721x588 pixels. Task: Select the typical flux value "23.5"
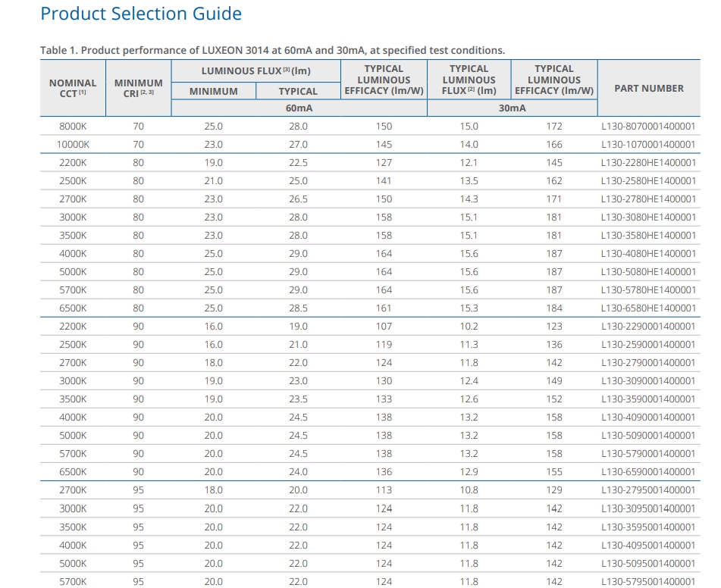point(298,399)
